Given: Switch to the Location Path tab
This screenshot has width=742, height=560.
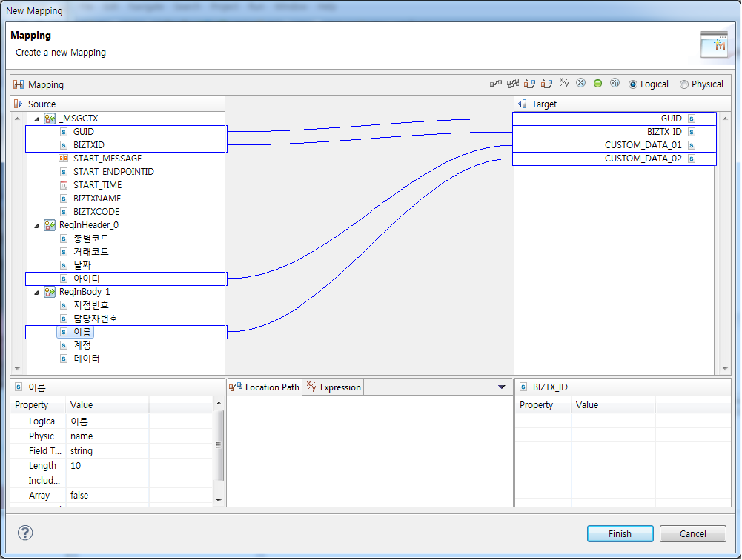Looking at the screenshot, I should 264,387.
